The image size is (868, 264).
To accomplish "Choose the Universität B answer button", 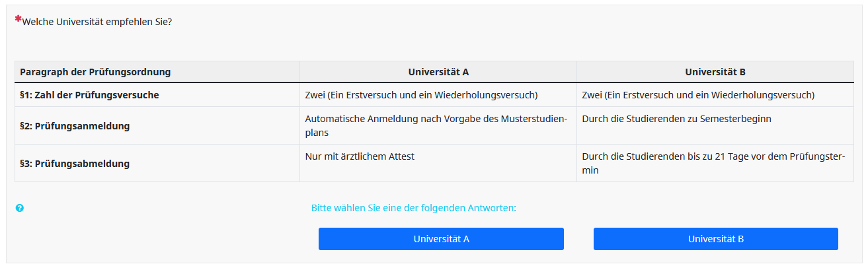I will (715, 239).
